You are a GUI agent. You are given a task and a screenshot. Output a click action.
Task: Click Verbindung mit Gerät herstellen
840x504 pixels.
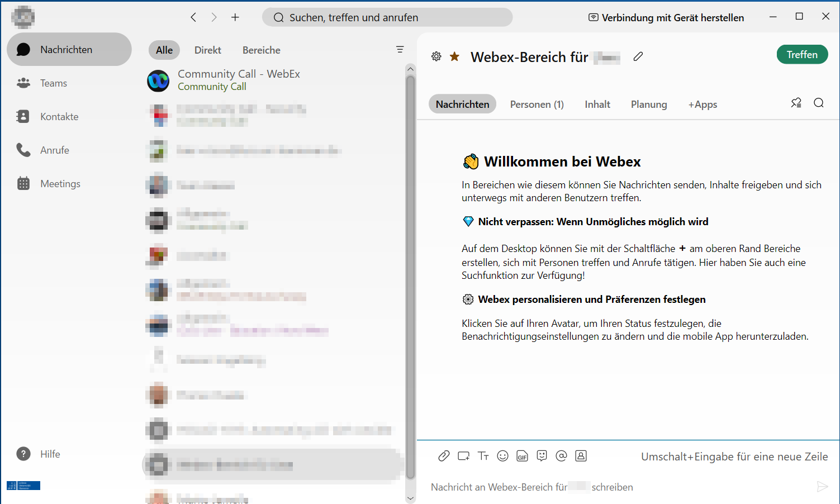click(666, 17)
